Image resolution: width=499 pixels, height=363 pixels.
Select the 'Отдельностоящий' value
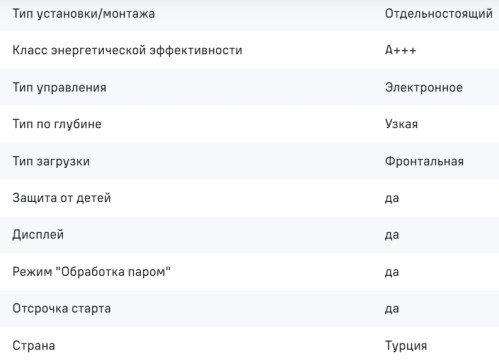439,14
